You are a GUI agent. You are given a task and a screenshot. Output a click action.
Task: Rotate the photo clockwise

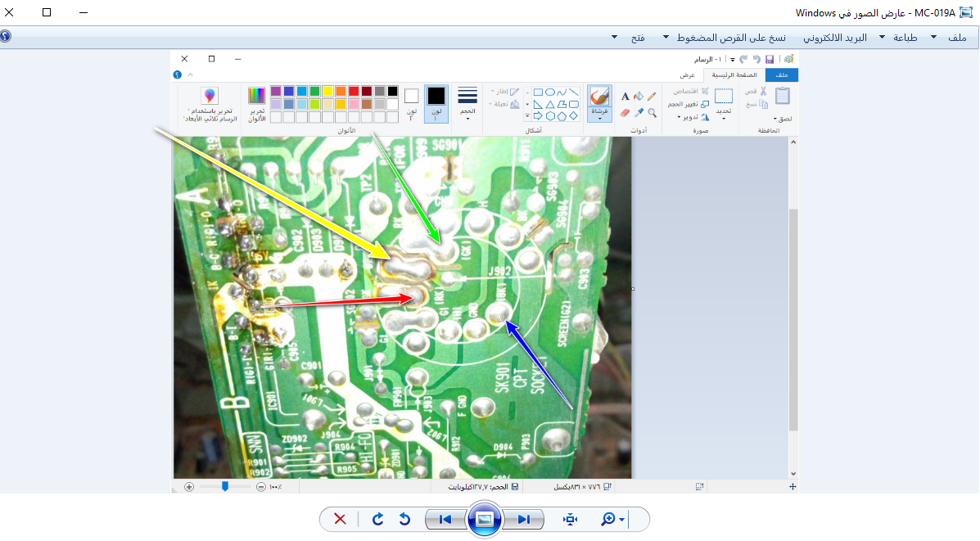click(377, 519)
